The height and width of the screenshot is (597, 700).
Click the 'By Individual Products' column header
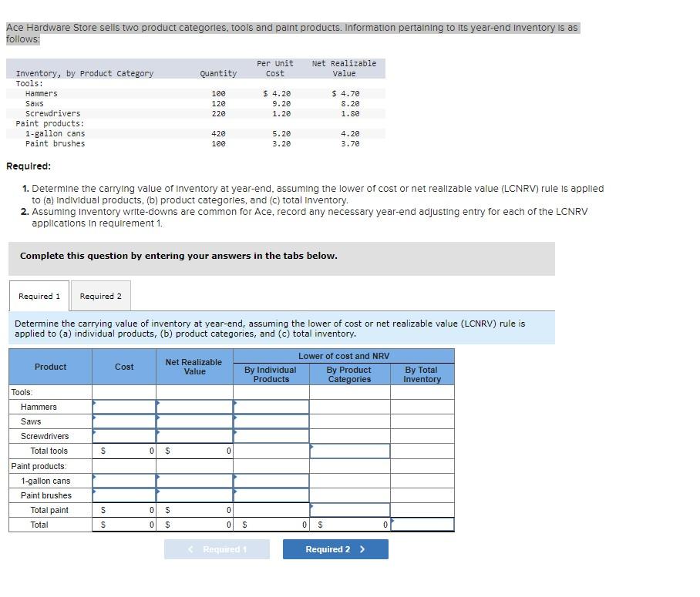(271, 374)
